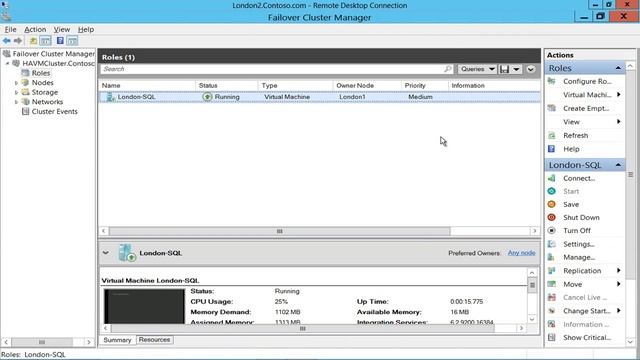Open Virtual Machines submenu
The height and width of the screenshot is (360, 640).
[x=587, y=95]
